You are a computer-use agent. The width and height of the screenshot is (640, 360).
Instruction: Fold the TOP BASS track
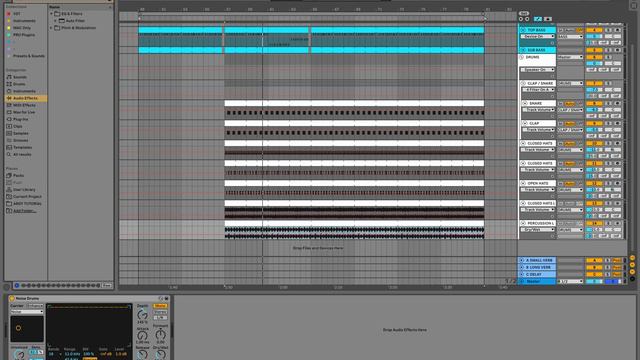click(523, 30)
